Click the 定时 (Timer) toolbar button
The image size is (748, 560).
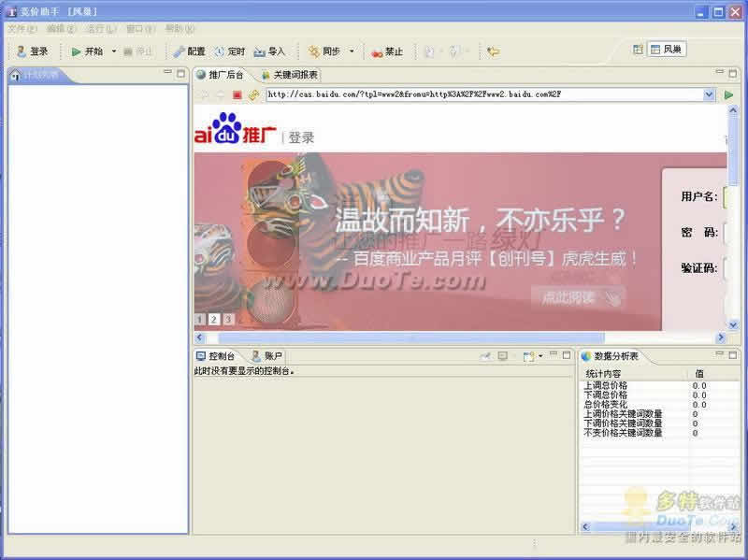pyautogui.click(x=229, y=51)
